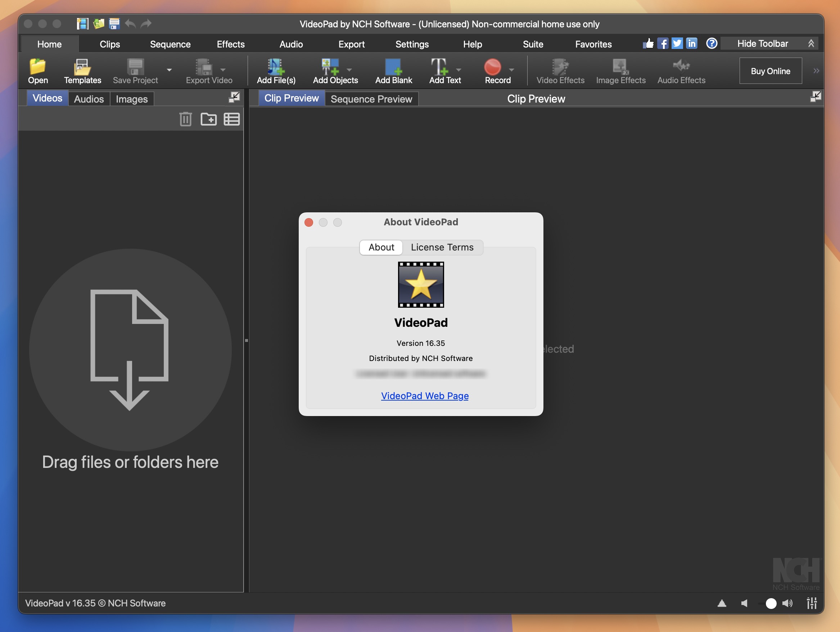Open Image Effects from toolbar
Viewport: 840px width, 632px height.
[620, 71]
